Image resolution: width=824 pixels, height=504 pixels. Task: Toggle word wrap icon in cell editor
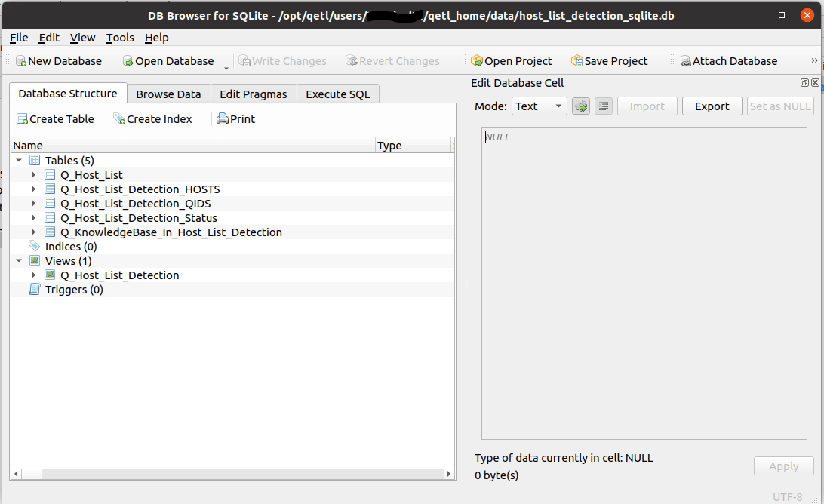[604, 106]
